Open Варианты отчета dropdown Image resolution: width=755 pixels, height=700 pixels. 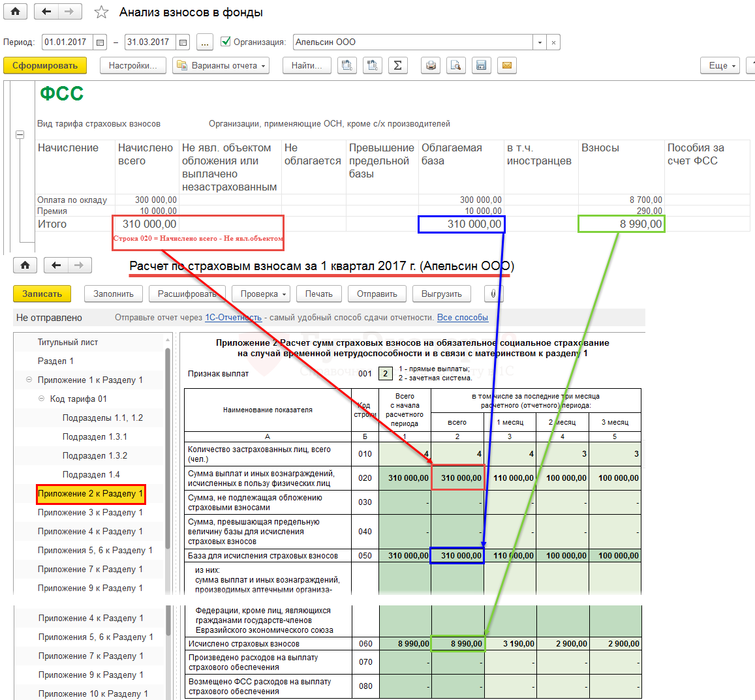click(x=223, y=65)
